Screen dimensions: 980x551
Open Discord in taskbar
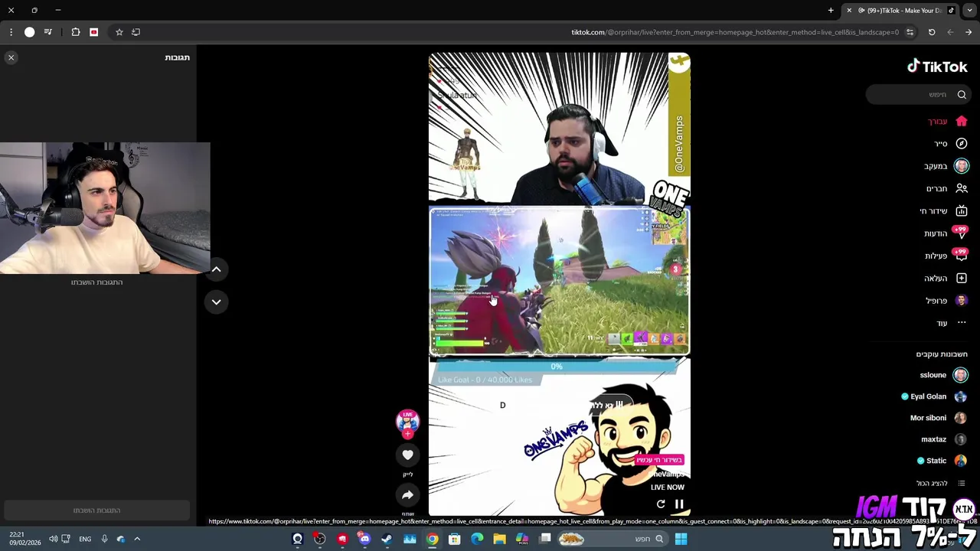pyautogui.click(x=364, y=539)
